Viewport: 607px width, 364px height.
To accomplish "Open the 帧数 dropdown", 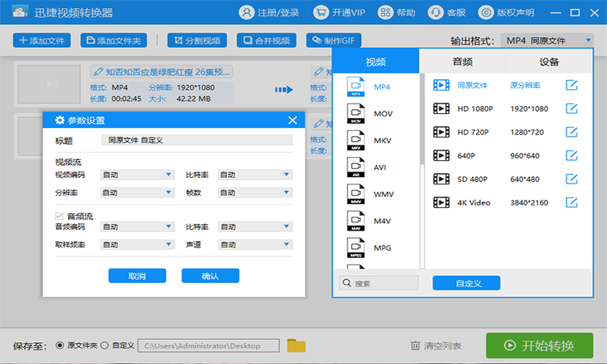I will click(x=255, y=193).
